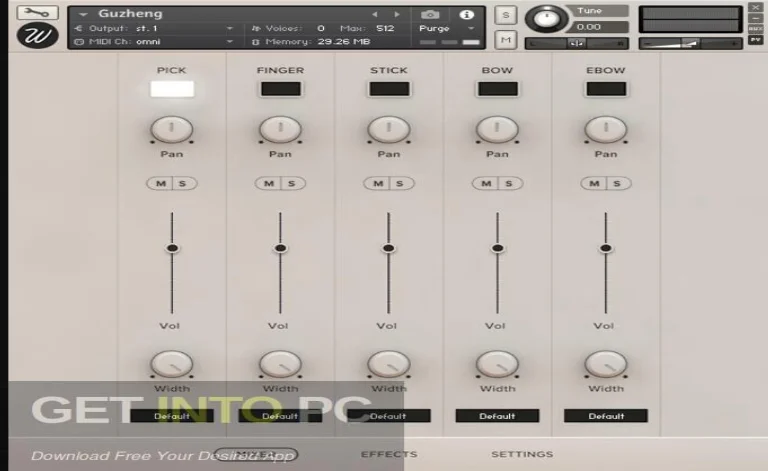Viewport: 768px width, 471px height.
Task: Collapse instrument with arrow beside Guzheng
Action: tap(83, 14)
